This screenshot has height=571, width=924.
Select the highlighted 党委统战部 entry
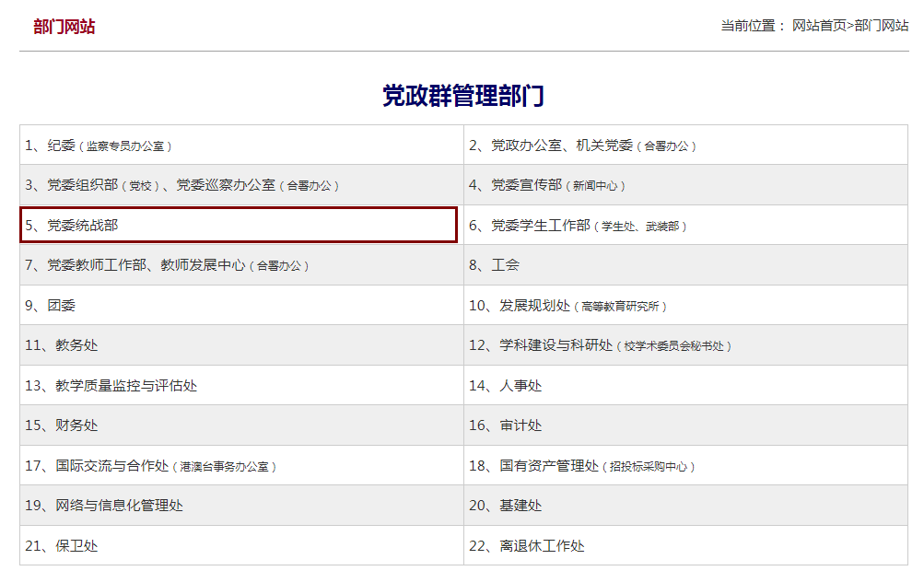coord(83,225)
